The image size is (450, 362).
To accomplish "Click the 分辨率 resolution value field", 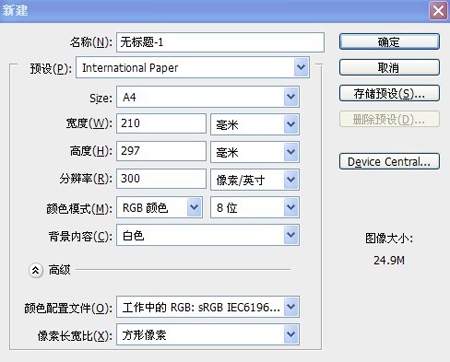I will [x=161, y=179].
